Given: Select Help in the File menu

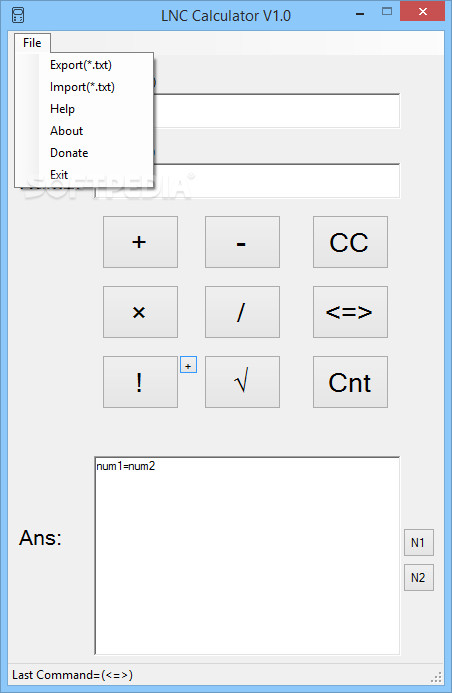Looking at the screenshot, I should click(x=84, y=109).
